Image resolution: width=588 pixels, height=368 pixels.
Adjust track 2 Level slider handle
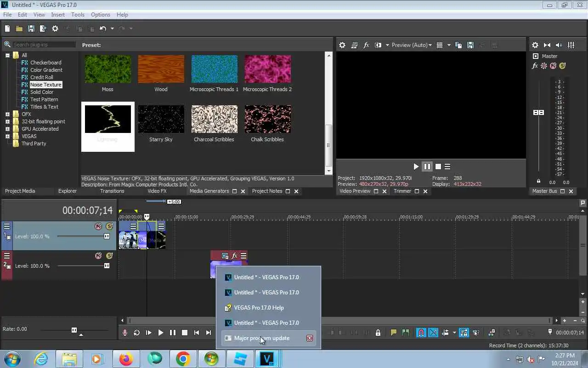[x=107, y=266]
